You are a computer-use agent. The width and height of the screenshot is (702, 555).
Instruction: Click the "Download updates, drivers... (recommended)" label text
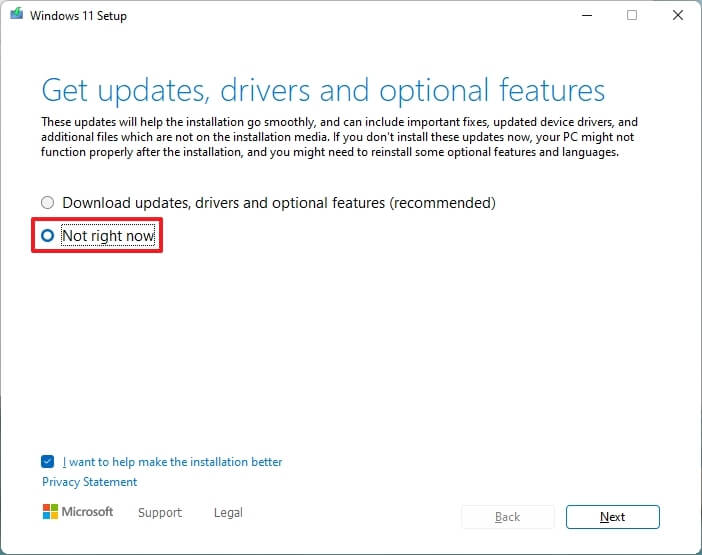click(278, 203)
